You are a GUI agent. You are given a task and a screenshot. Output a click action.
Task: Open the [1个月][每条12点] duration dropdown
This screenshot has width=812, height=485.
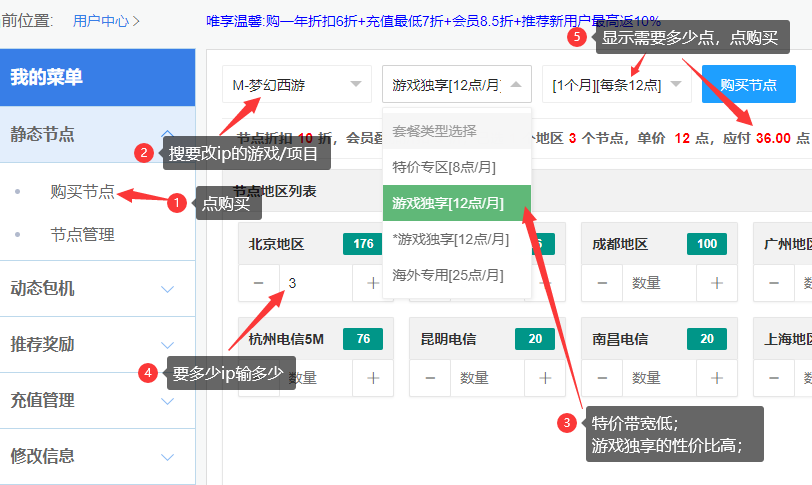coord(616,84)
